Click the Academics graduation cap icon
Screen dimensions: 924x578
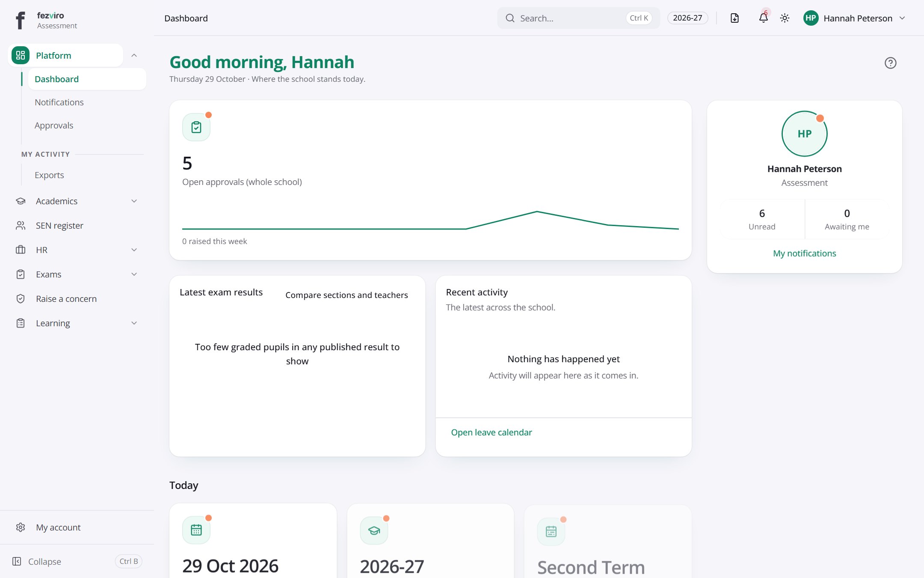(x=21, y=201)
